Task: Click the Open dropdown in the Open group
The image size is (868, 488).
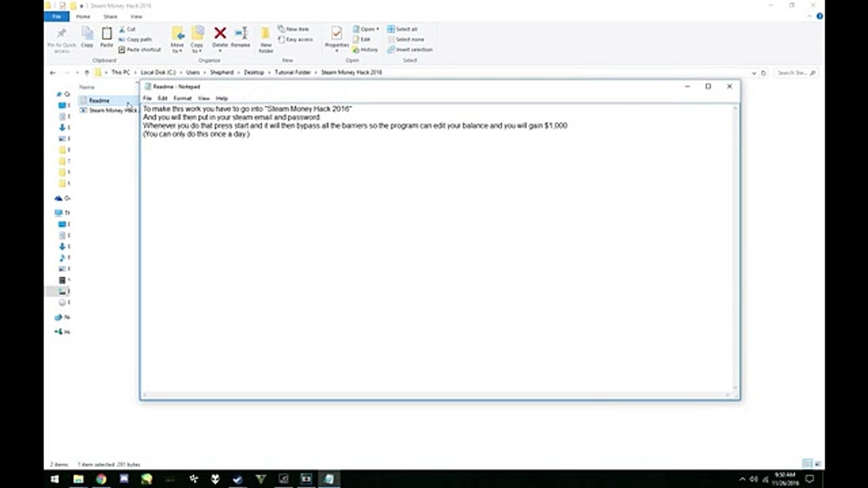Action: coord(366,30)
